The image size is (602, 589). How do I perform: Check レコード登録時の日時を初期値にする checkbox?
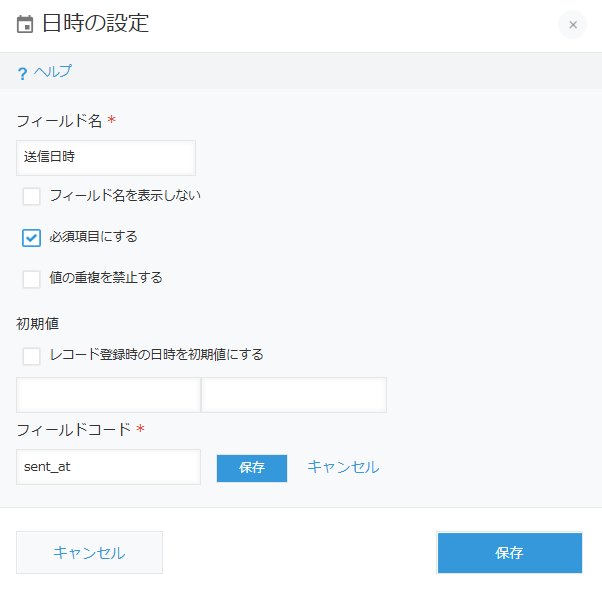[31, 356]
